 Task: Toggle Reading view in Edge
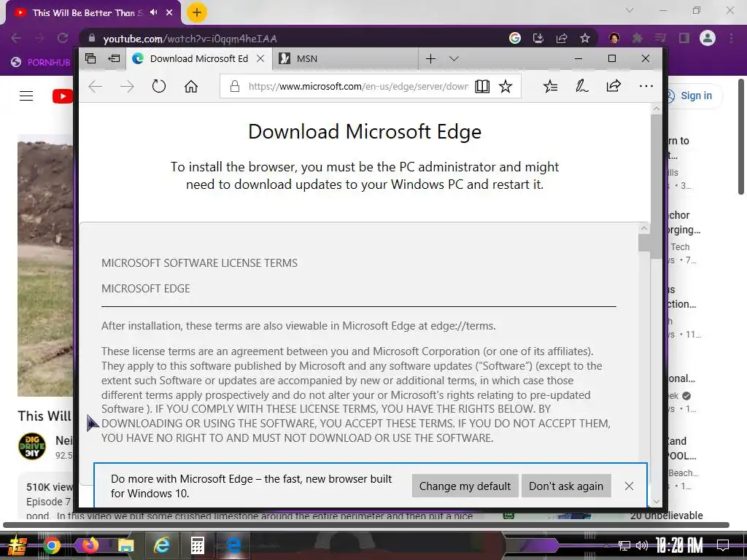coord(482,86)
